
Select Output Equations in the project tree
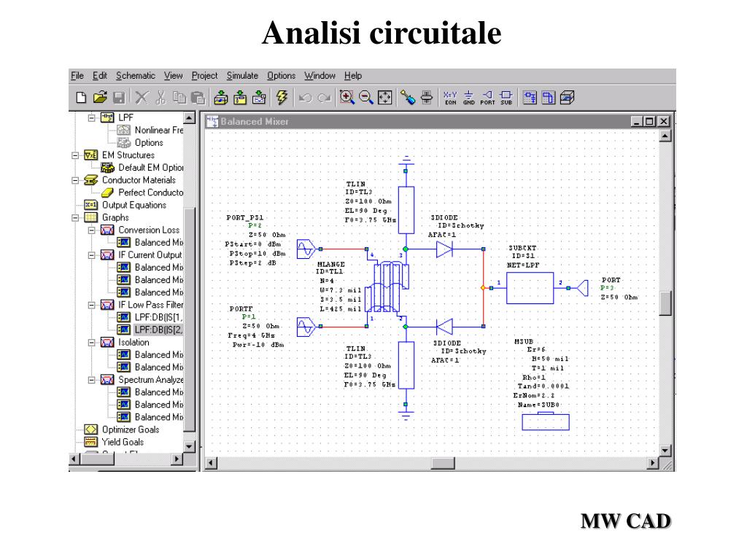click(134, 205)
